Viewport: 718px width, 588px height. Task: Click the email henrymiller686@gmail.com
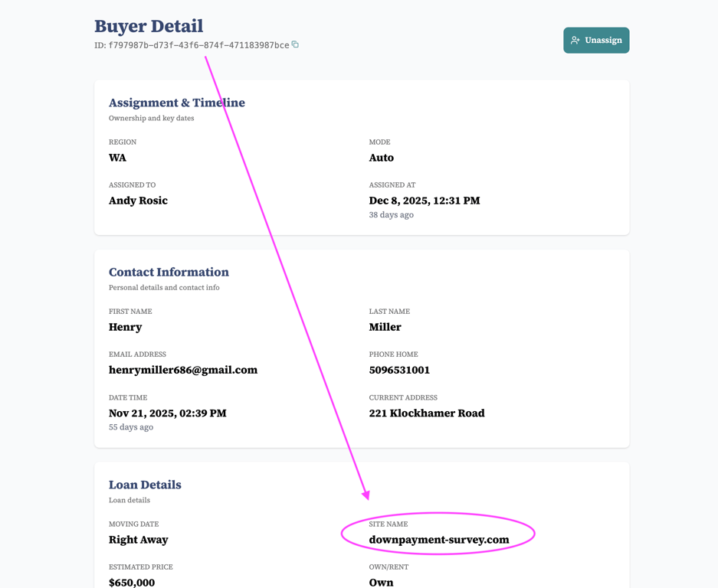[183, 370]
